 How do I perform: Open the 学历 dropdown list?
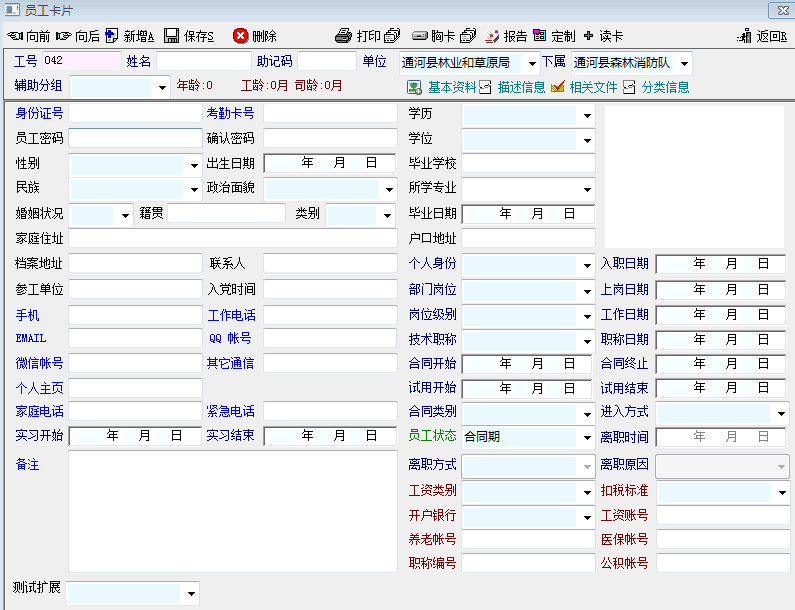click(587, 115)
